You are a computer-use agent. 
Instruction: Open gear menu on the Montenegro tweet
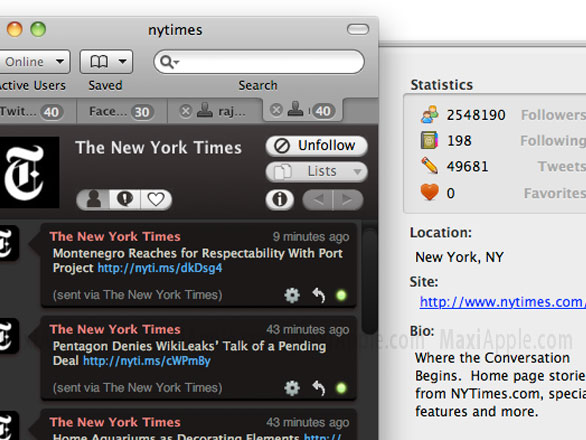(292, 295)
